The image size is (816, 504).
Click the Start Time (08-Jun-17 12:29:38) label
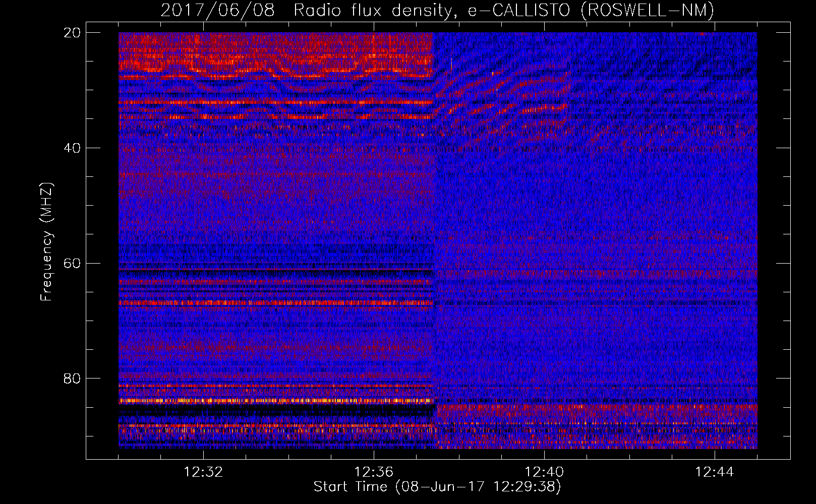pyautogui.click(x=437, y=487)
